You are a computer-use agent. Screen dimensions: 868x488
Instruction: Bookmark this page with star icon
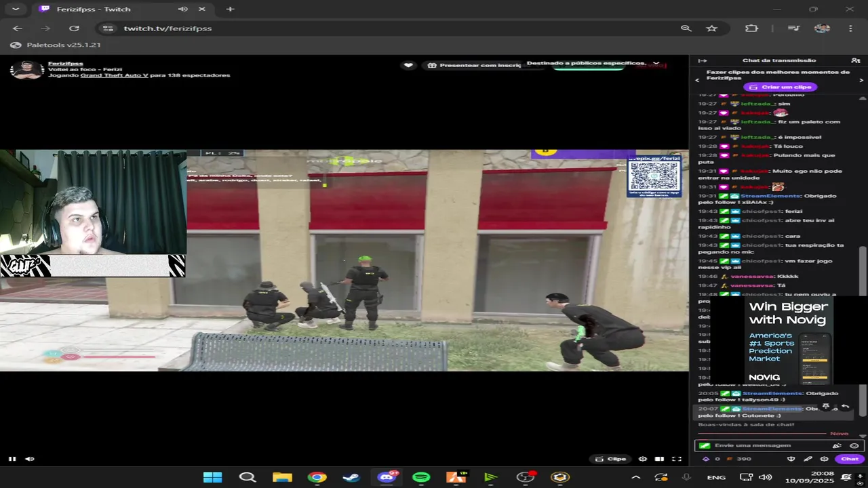[x=711, y=28]
